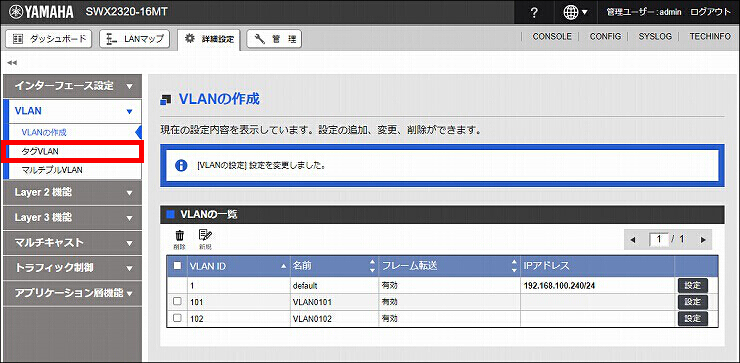The height and width of the screenshot is (363, 740).
Task: Click the VLAN0101 name cell
Action: [x=334, y=302]
